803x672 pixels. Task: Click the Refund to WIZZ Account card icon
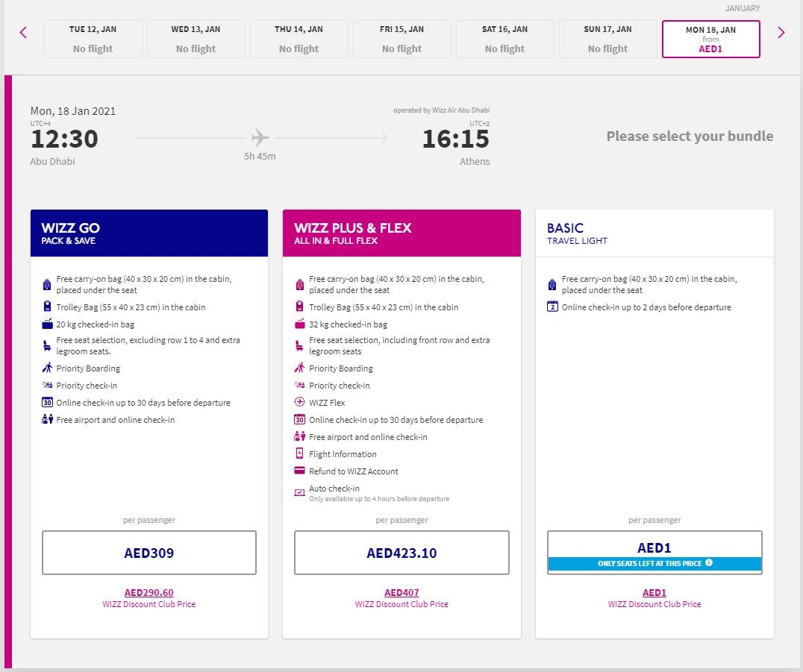point(299,471)
